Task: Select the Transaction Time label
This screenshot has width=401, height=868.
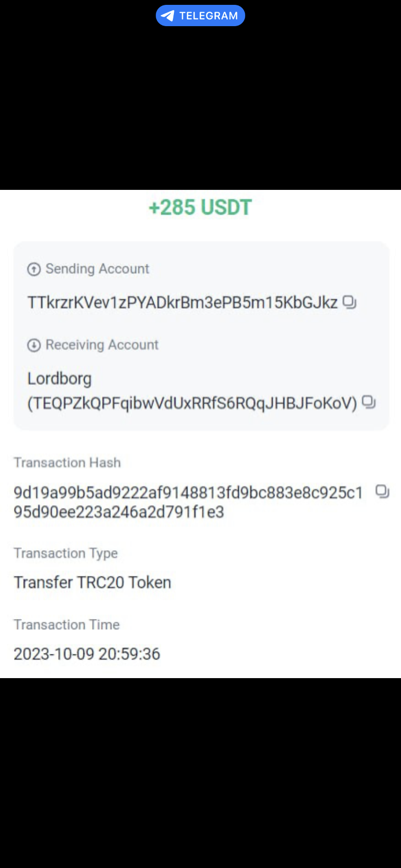Action: (x=66, y=625)
